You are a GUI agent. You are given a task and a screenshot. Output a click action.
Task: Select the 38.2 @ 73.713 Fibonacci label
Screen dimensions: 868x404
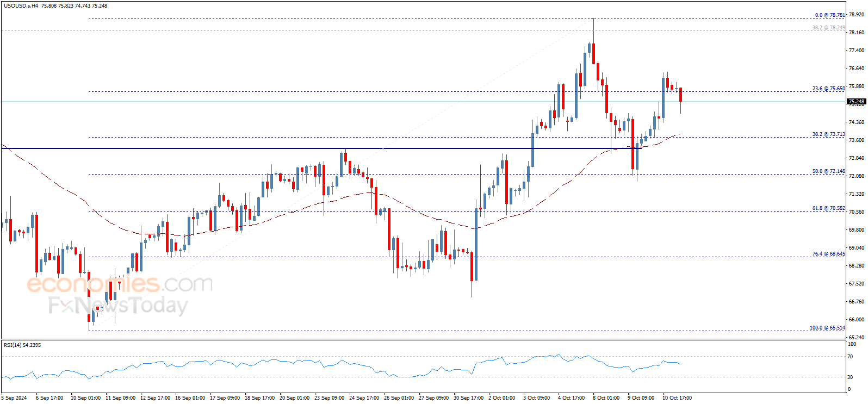[x=829, y=134]
